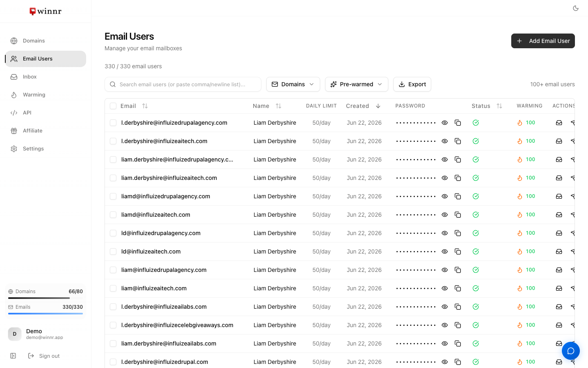Copy password for liam@influizeaitech.com
This screenshot has height=368, width=588.
[x=458, y=288]
